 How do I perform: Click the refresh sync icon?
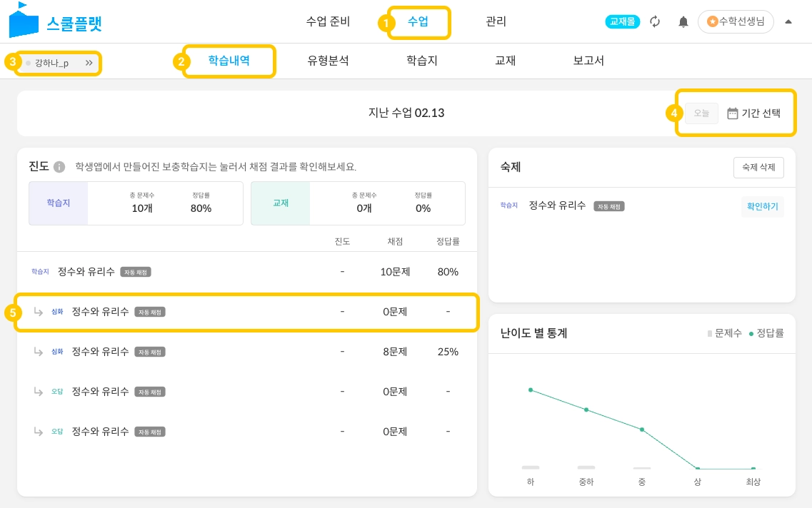click(655, 21)
